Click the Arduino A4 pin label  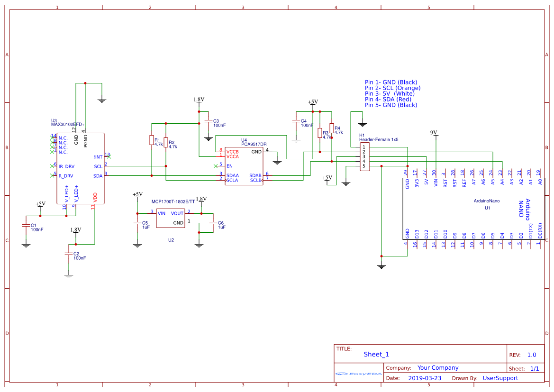502,182
